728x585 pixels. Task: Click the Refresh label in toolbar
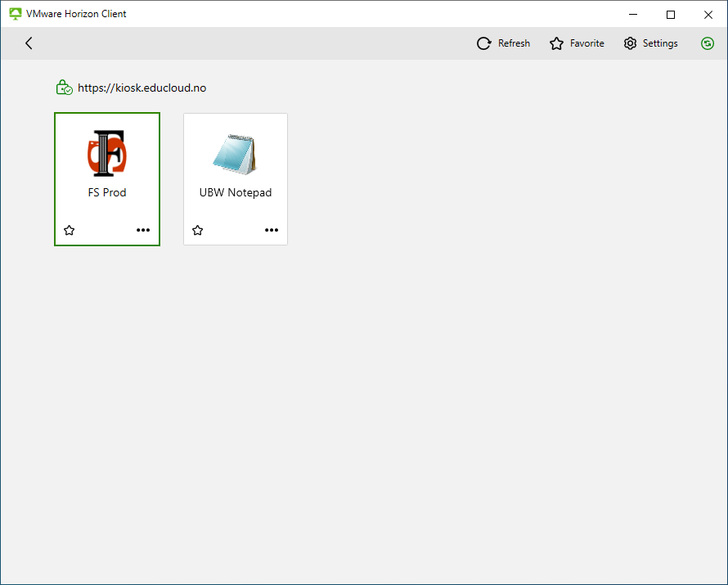tap(514, 43)
